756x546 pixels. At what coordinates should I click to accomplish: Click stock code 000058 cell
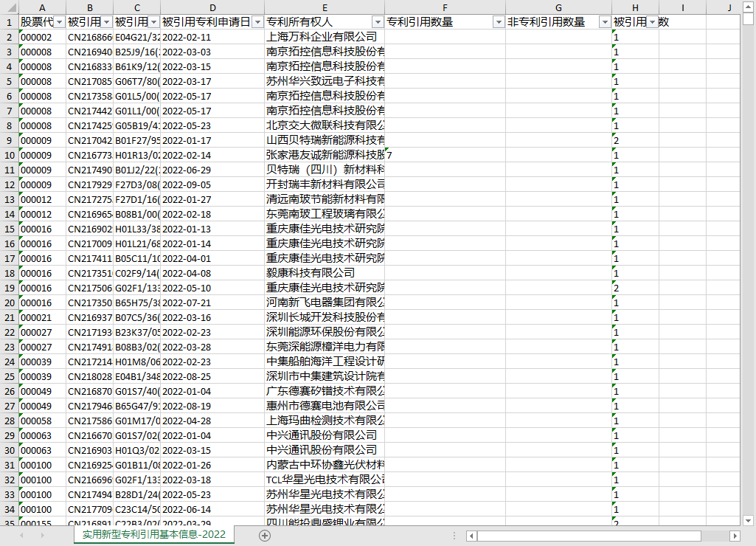coord(43,421)
